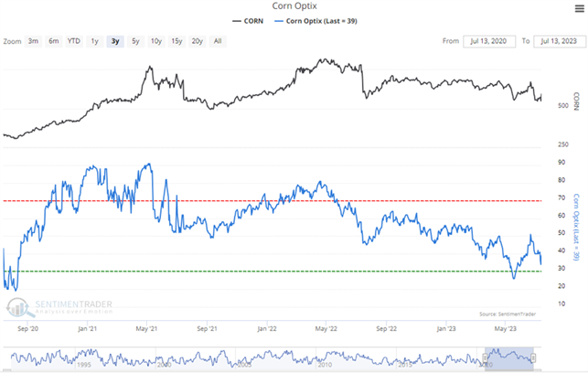Click the To date field

(558, 41)
